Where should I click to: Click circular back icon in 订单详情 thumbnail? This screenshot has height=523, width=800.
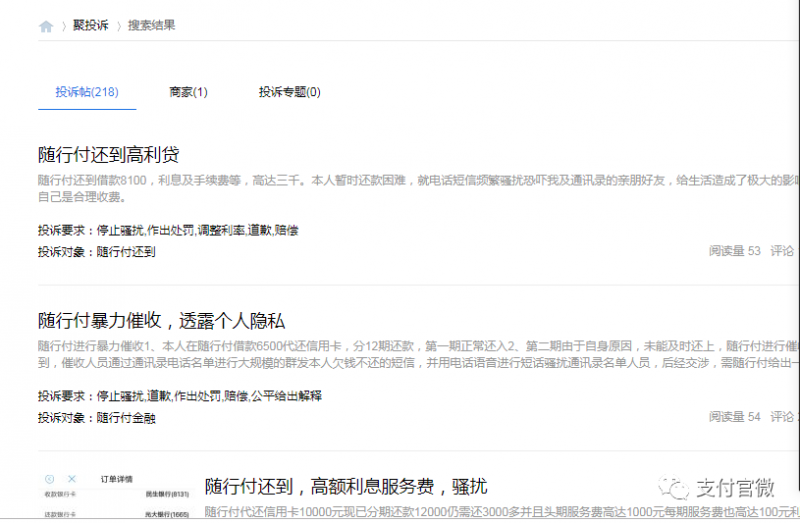[x=49, y=479]
